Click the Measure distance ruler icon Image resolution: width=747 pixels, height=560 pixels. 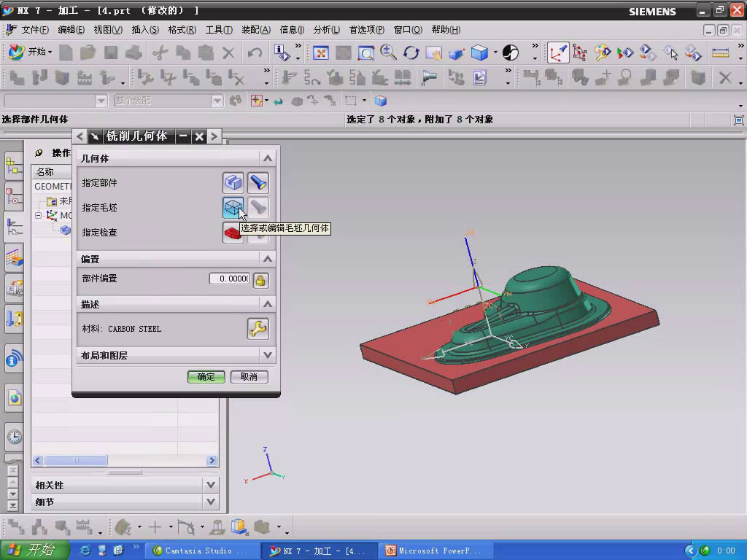click(x=720, y=52)
